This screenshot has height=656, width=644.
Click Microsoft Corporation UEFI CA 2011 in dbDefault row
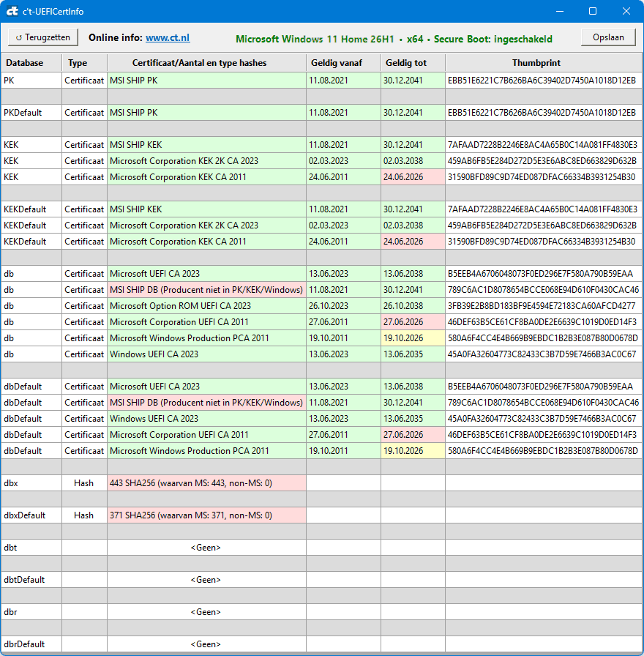[x=206, y=435]
